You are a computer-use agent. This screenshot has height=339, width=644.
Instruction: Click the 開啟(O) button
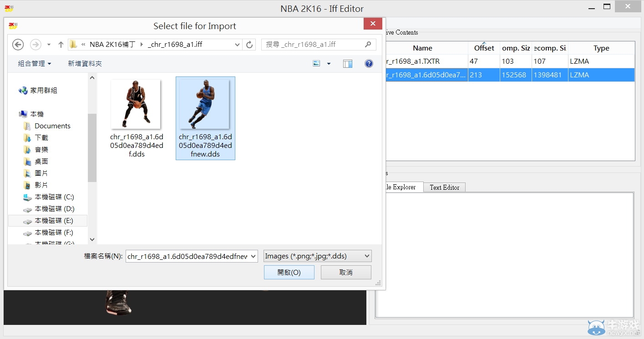click(289, 273)
